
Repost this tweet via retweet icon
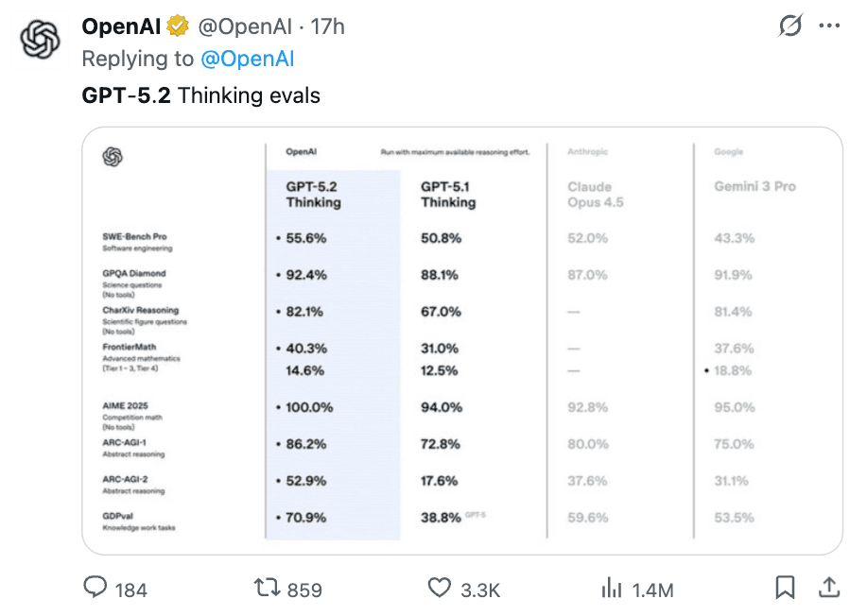[x=268, y=589]
